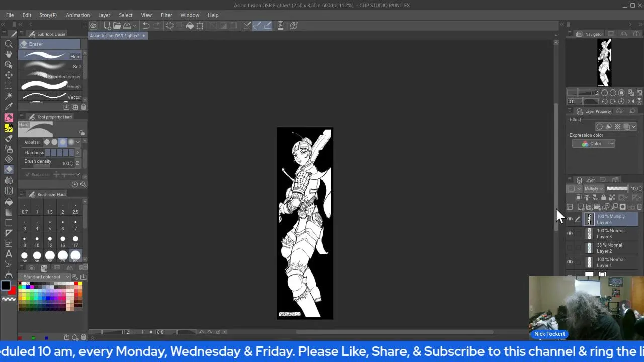Viewport: 644px width, 362px height.
Task: Open Standard color set dropdown
Action: 46,277
